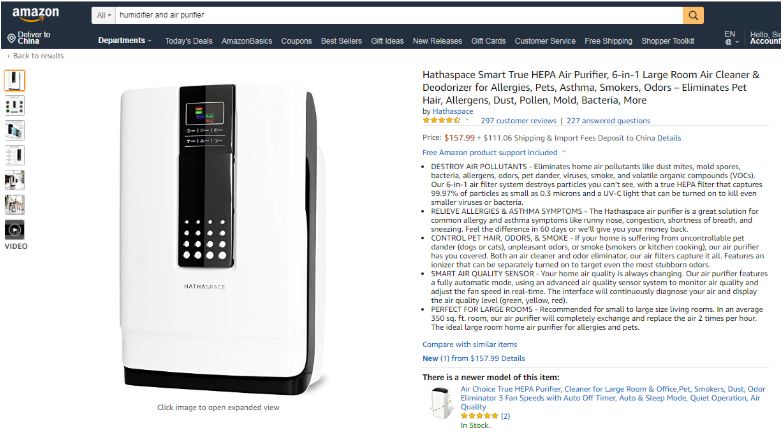This screenshot has width=783, height=437.
Task: Open the Amazon logo homepage
Action: point(35,14)
